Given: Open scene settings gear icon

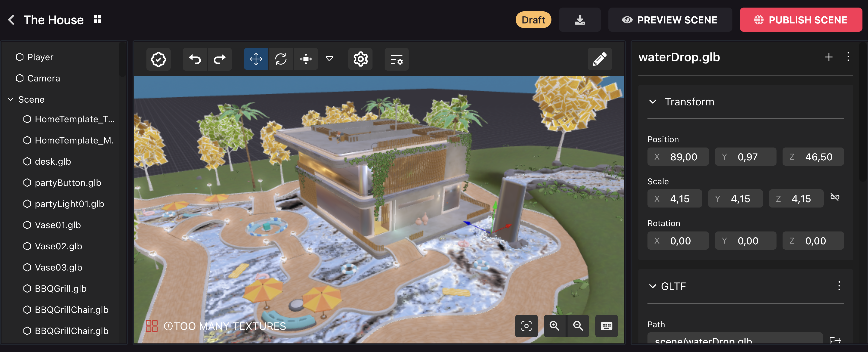Looking at the screenshot, I should point(360,59).
